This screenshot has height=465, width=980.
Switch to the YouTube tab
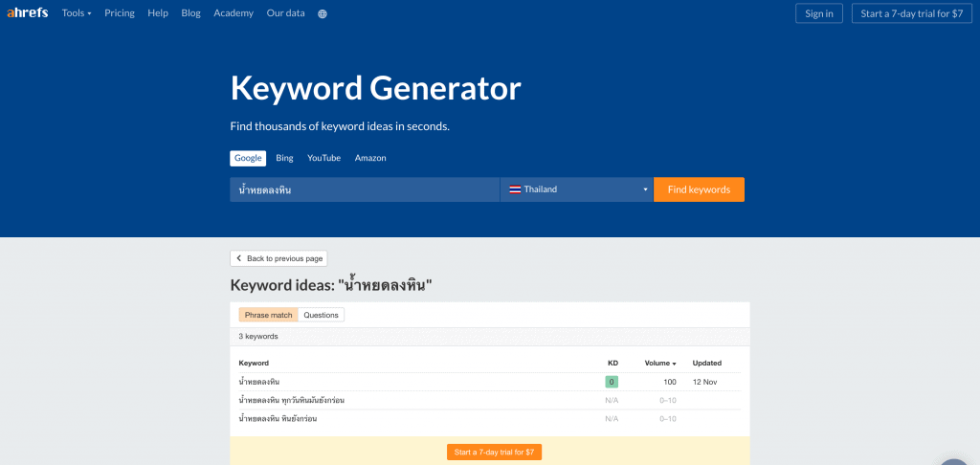click(323, 158)
